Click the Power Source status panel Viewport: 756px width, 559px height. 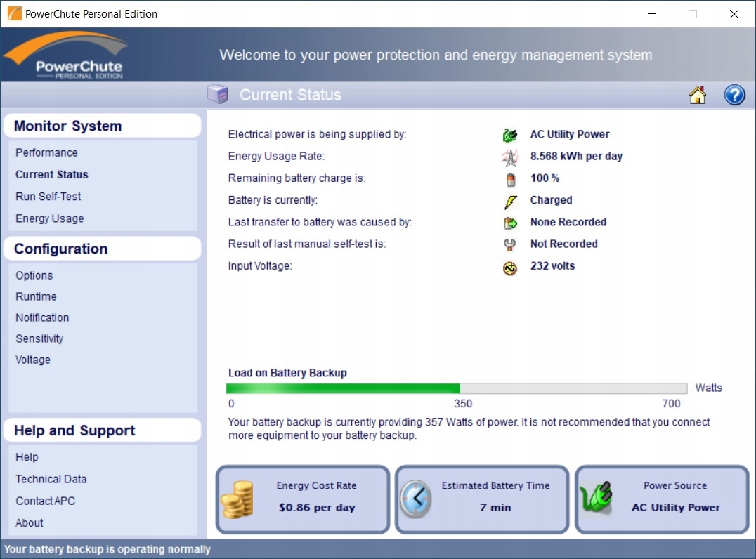(662, 499)
